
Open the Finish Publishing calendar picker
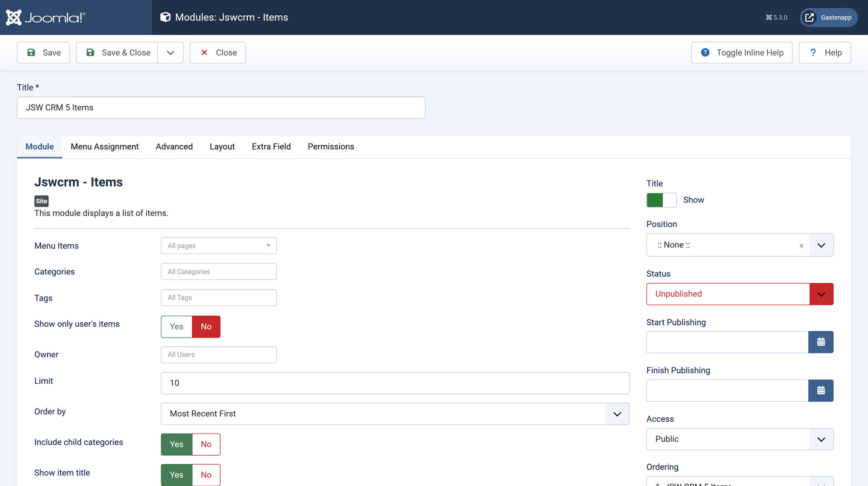pos(821,391)
